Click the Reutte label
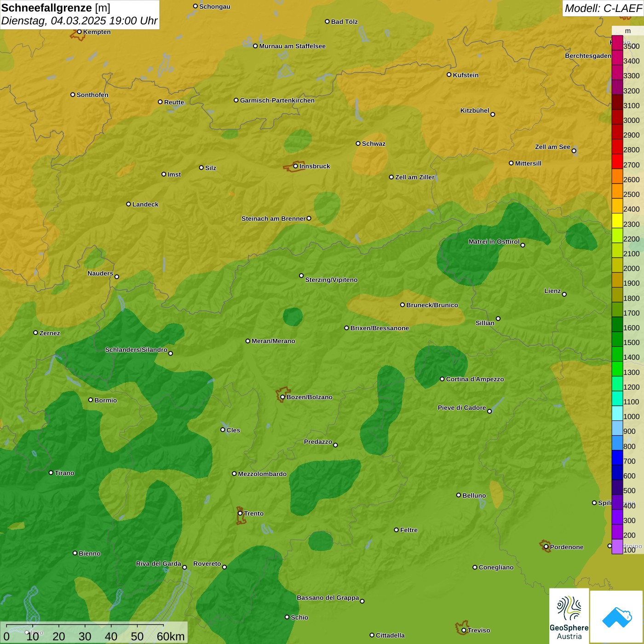 pyautogui.click(x=174, y=102)
